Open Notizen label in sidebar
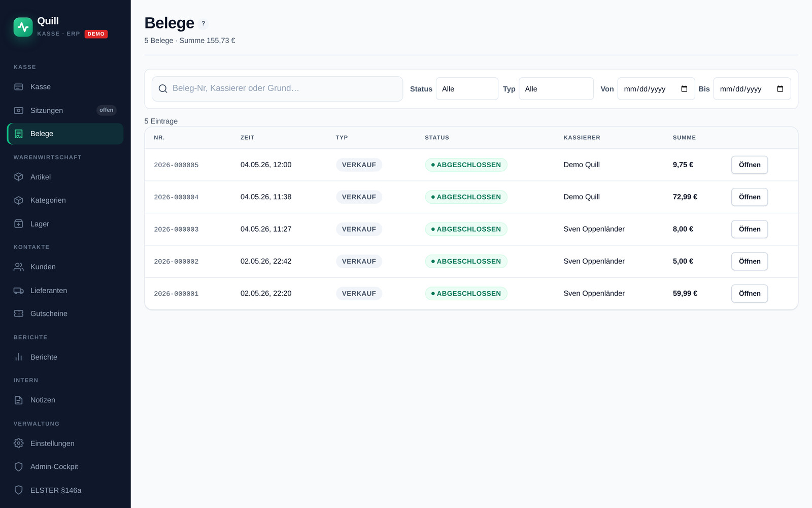 pos(43,400)
